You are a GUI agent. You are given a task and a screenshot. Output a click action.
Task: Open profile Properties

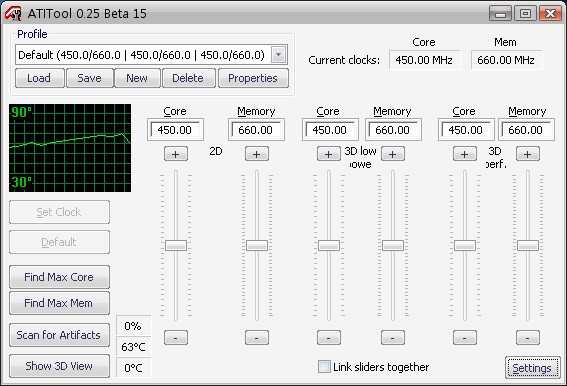253,78
